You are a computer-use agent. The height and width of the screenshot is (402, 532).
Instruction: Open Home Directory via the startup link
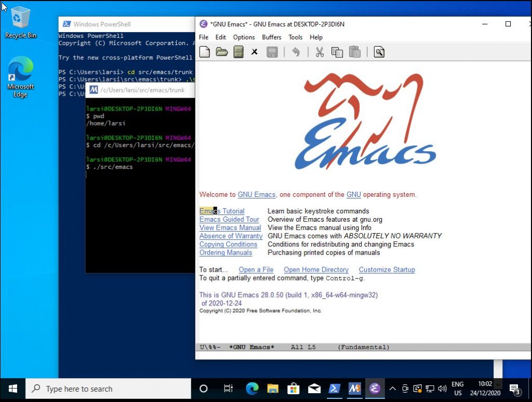click(x=316, y=270)
